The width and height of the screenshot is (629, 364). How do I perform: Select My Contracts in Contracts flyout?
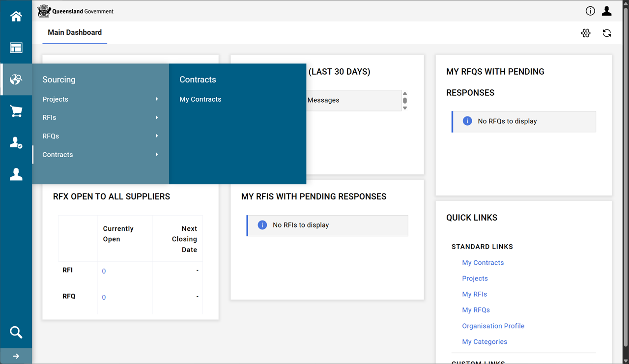[200, 99]
